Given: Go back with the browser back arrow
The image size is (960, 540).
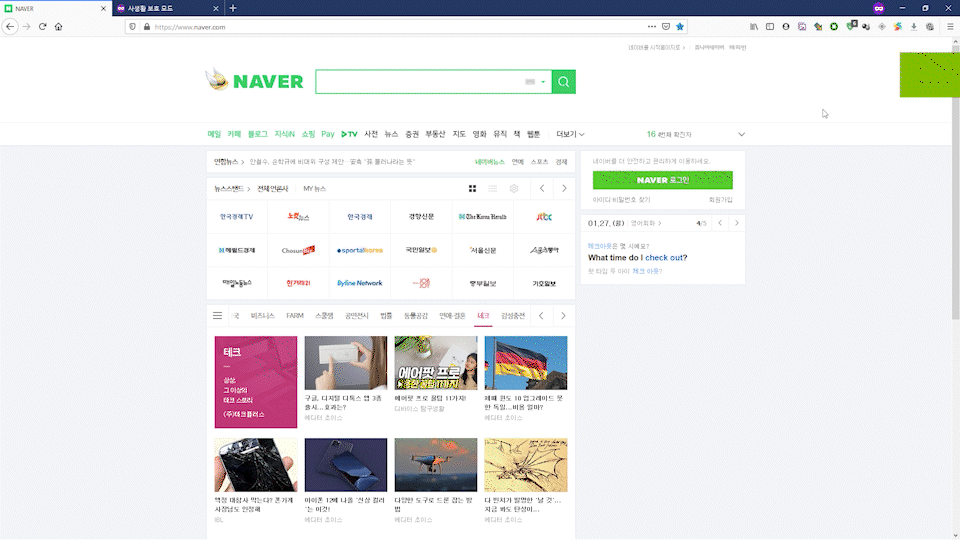Looking at the screenshot, I should click(x=10, y=26).
